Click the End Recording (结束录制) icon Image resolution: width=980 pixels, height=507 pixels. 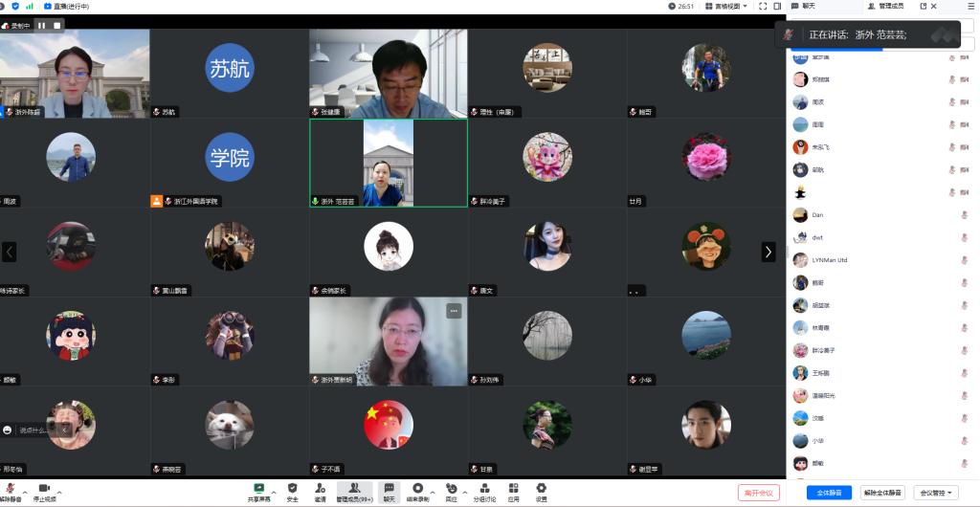click(417, 490)
